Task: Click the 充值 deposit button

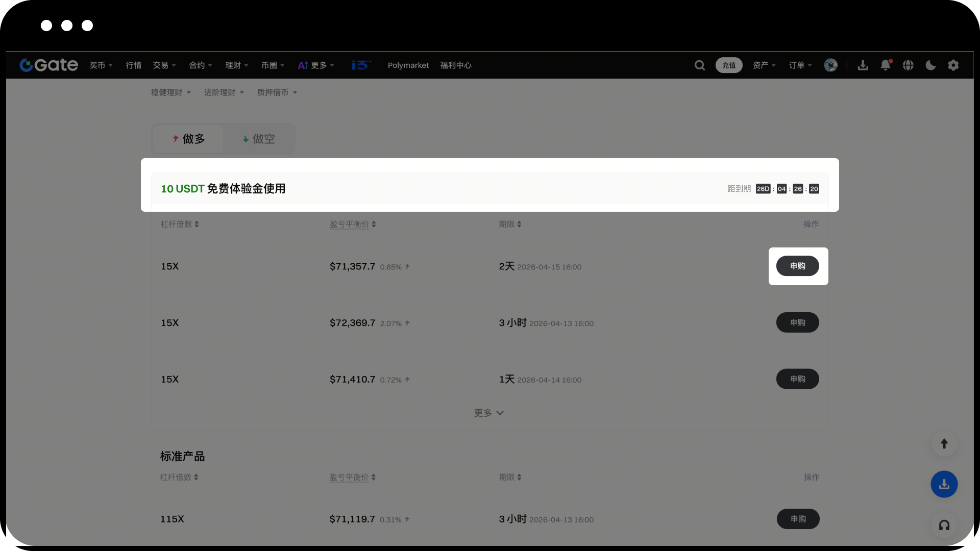Action: [x=728, y=65]
